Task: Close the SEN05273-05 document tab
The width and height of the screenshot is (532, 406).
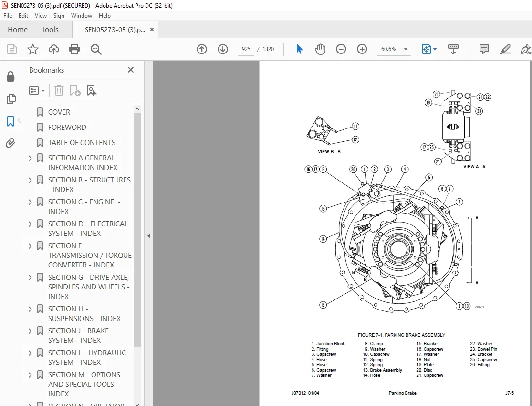Action: click(152, 30)
